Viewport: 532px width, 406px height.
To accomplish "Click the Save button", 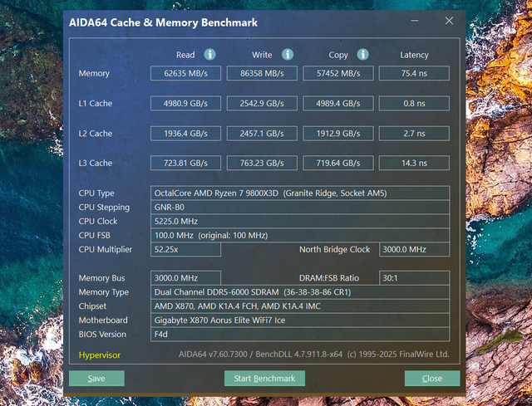I will pyautogui.click(x=96, y=379).
